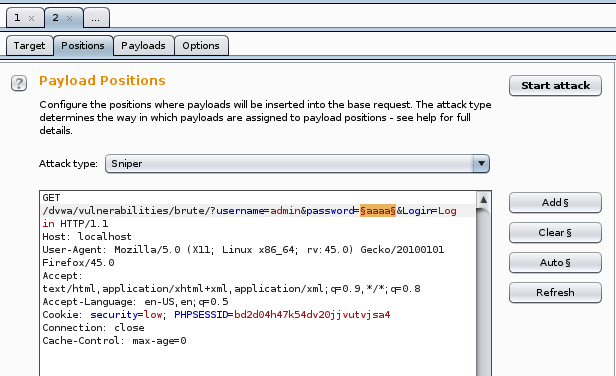Switch to attack tab 2
This screenshot has width=616, height=376.
point(55,18)
